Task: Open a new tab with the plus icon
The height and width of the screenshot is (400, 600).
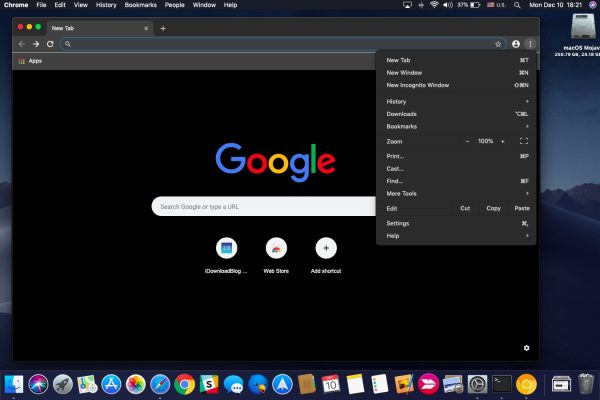Action: click(163, 28)
